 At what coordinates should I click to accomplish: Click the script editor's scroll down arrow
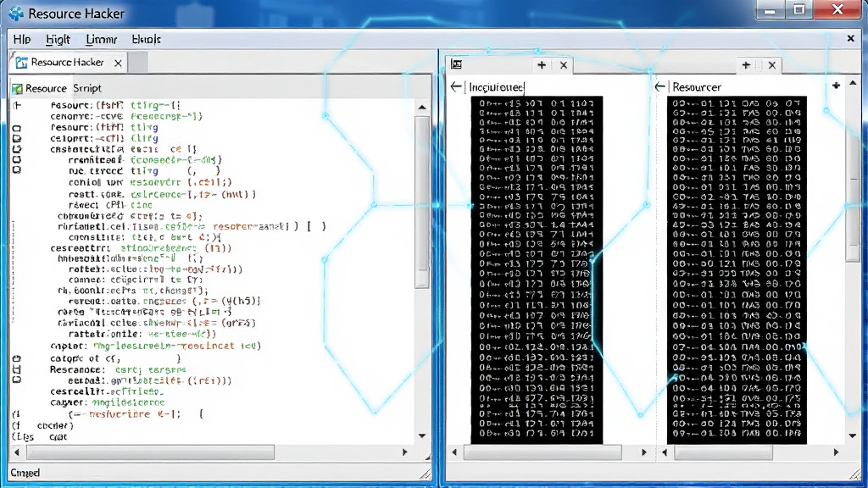point(422,436)
